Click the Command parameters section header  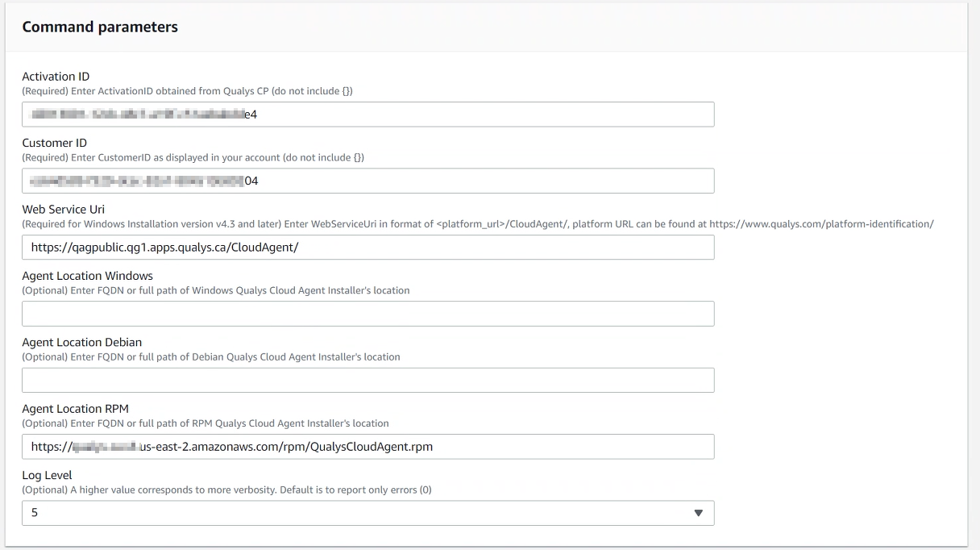(x=100, y=27)
